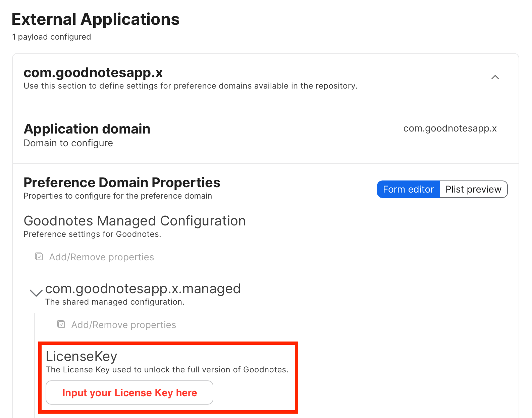Click the LicenseKey property label
The image size is (532, 418).
tap(82, 356)
